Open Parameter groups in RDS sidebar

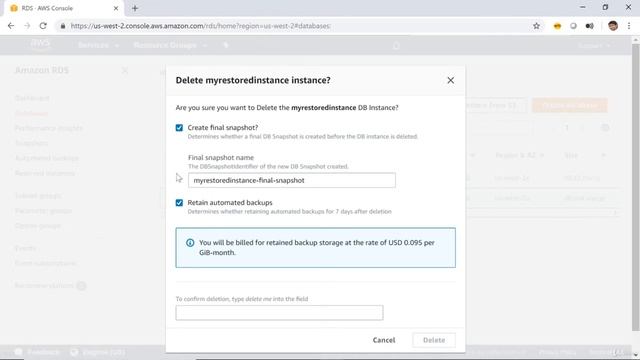coord(43,211)
